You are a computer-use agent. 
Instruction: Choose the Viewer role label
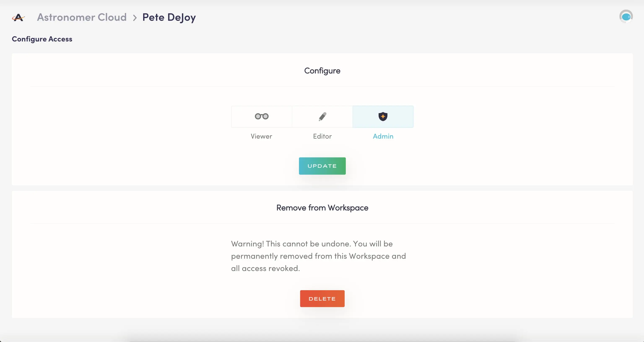261,136
